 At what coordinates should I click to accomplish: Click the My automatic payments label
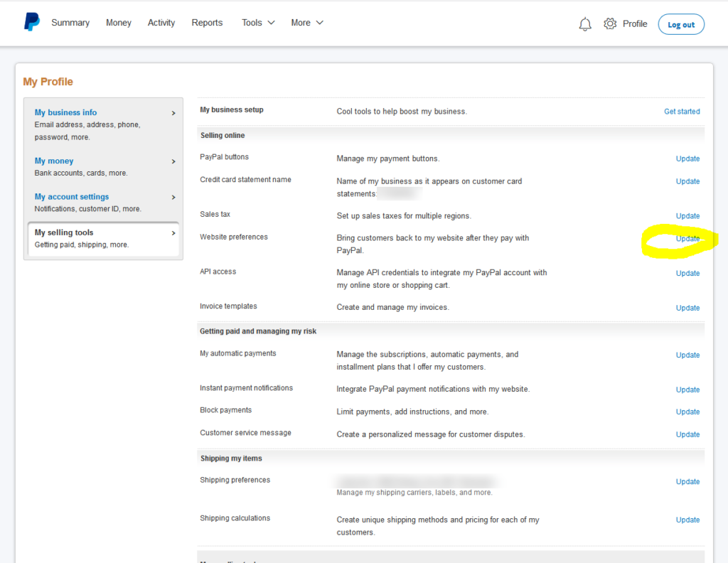click(237, 353)
